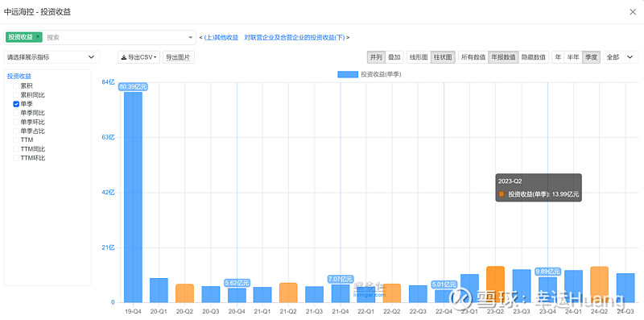The width and height of the screenshot is (644, 320).
Task: Enable the 单季占比 checkbox
Action: pos(16,131)
